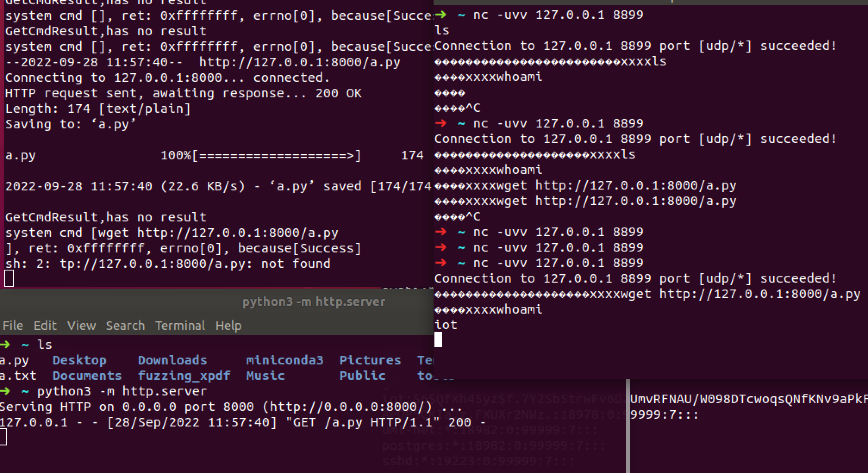Image resolution: width=868 pixels, height=473 pixels.
Task: Click the 'iot' whoami result in nc terminal
Action: tap(446, 325)
